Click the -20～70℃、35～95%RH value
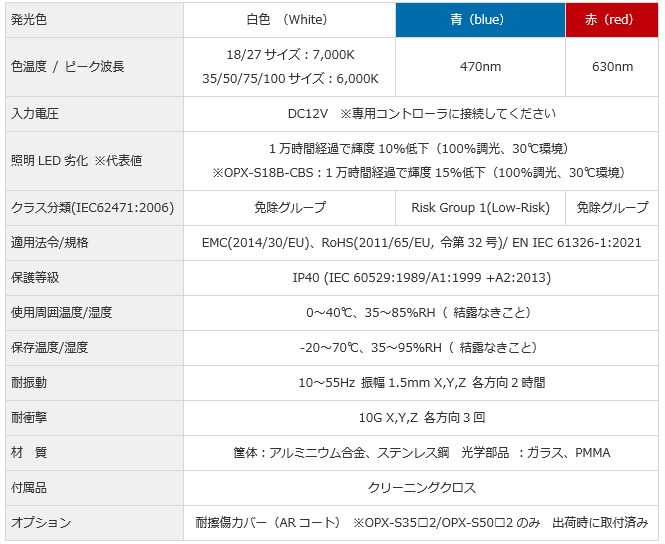Viewport: 665px width, 544px height. 421,348
